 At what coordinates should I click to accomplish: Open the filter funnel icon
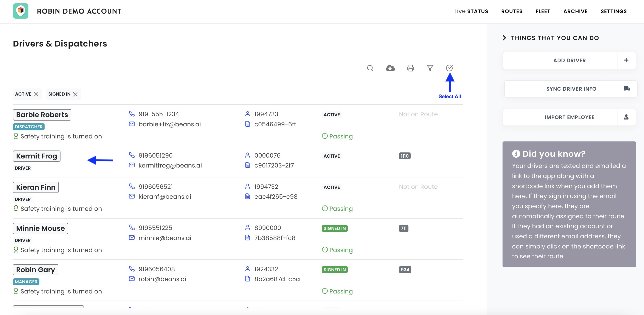430,68
